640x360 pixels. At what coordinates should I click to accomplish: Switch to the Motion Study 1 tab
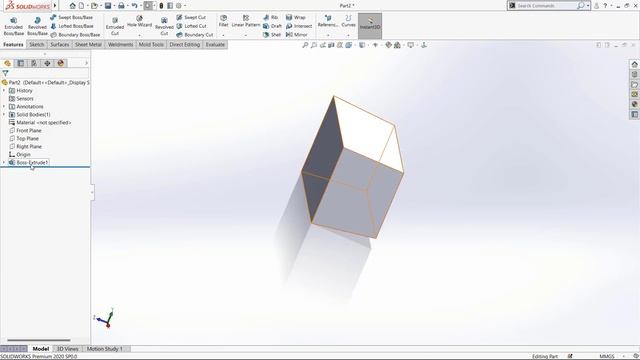click(104, 349)
